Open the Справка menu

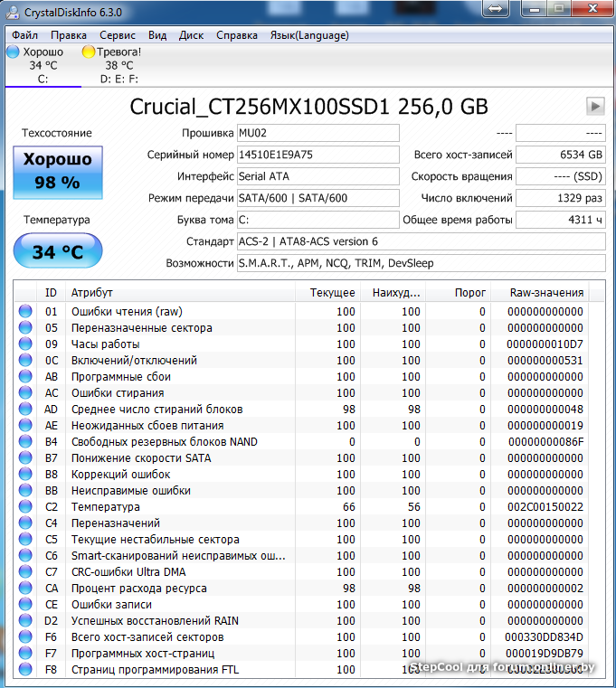(x=237, y=35)
